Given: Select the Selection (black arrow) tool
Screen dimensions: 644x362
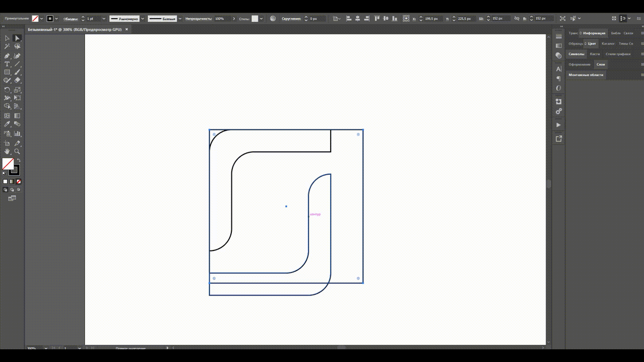Looking at the screenshot, I should pos(7,38).
